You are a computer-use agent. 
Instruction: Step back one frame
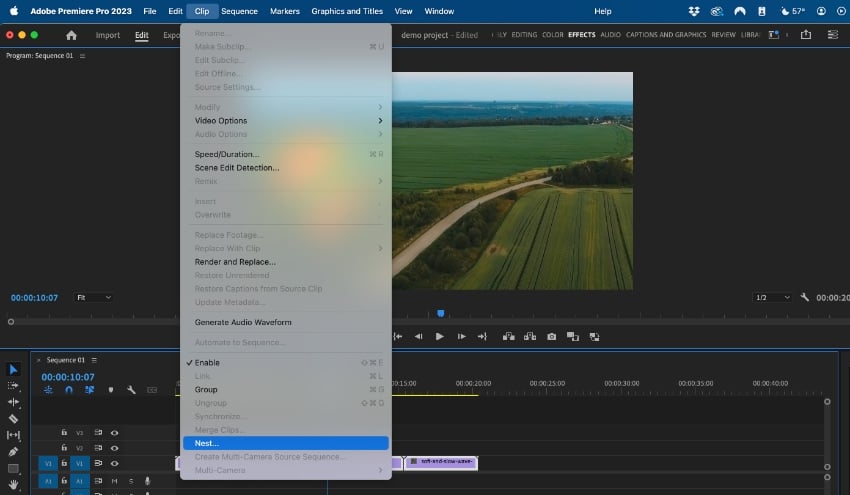418,337
